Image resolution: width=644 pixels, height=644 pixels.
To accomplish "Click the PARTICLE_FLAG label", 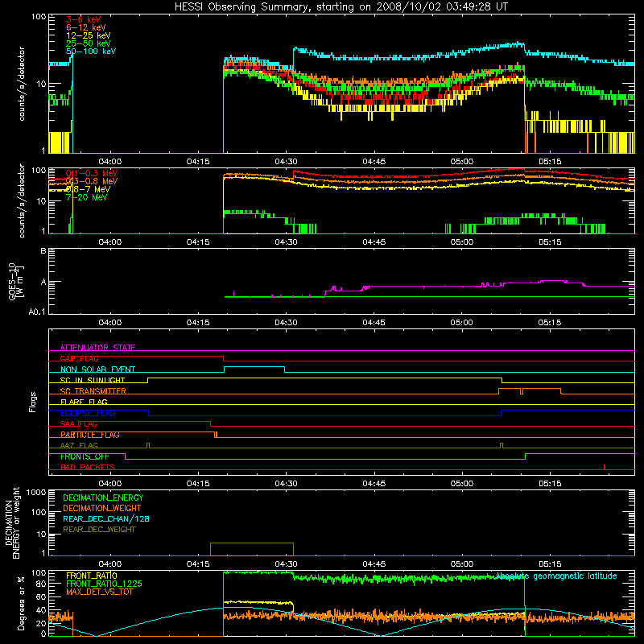I will (90, 435).
